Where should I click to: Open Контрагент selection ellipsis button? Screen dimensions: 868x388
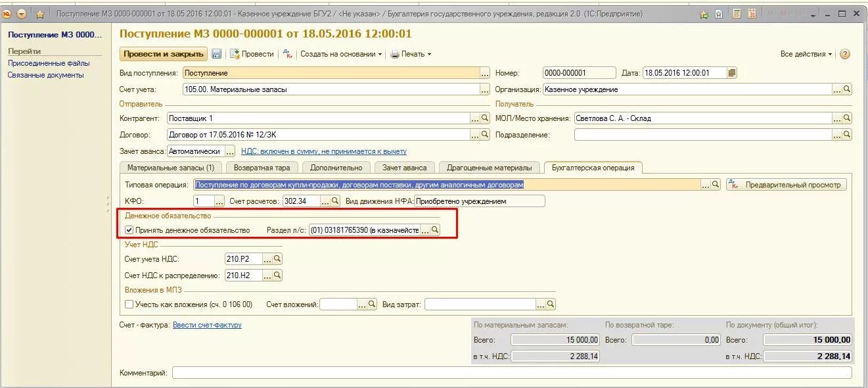point(475,118)
